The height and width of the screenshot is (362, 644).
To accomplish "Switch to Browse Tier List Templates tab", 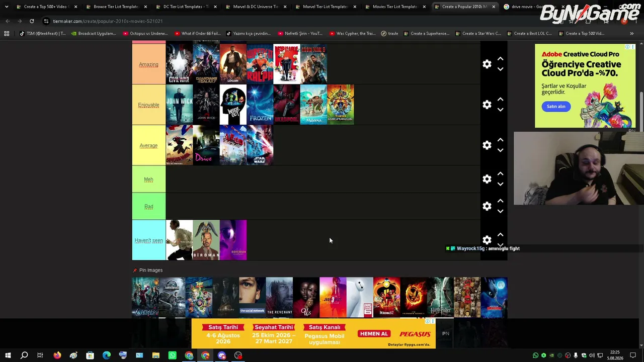I will point(116,7).
